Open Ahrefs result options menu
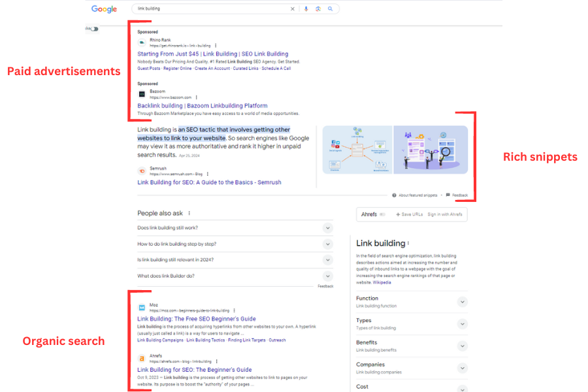The height and width of the screenshot is (392, 588). pyautogui.click(x=217, y=361)
